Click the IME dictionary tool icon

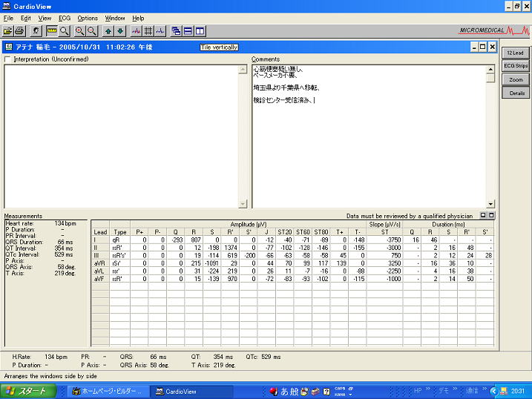coord(315,392)
